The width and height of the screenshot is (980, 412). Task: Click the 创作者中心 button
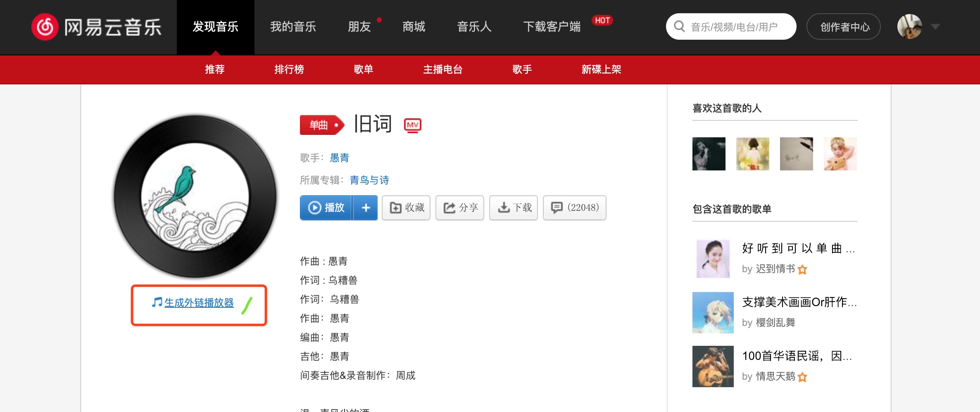tap(844, 27)
